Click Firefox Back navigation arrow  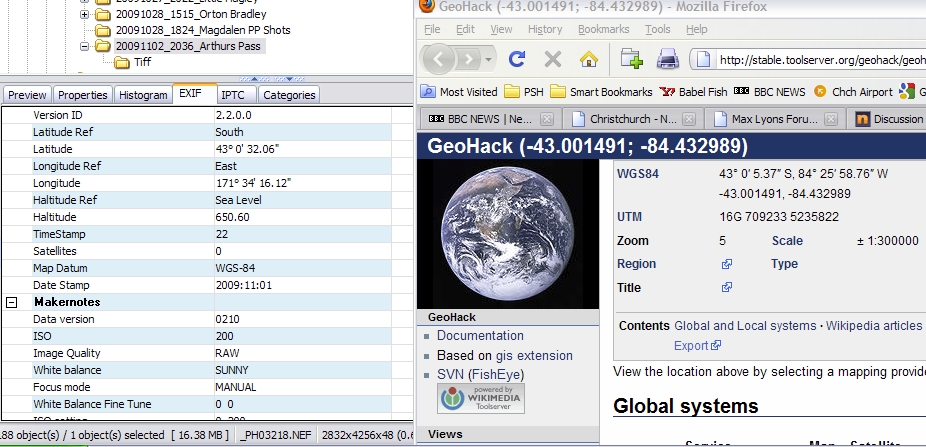438,59
